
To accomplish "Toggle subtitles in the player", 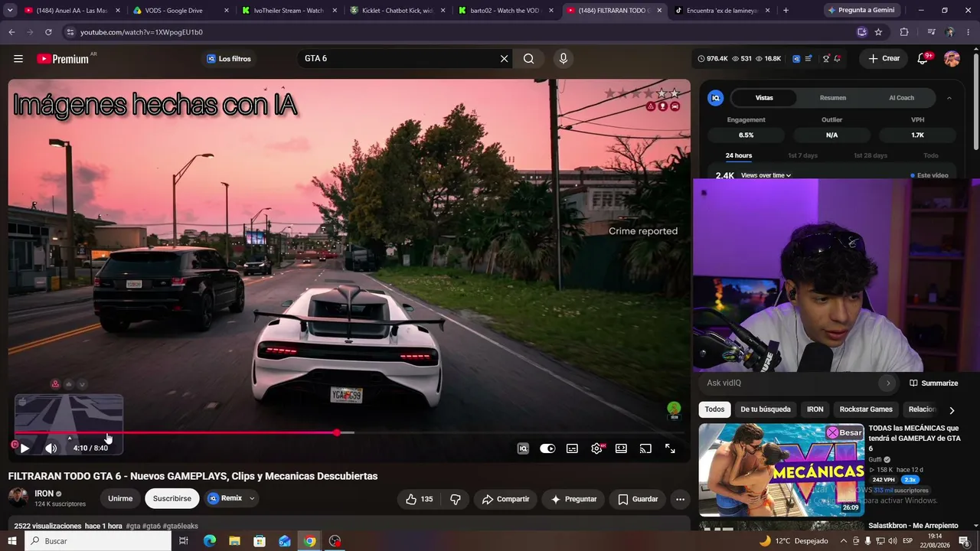I will pyautogui.click(x=572, y=448).
